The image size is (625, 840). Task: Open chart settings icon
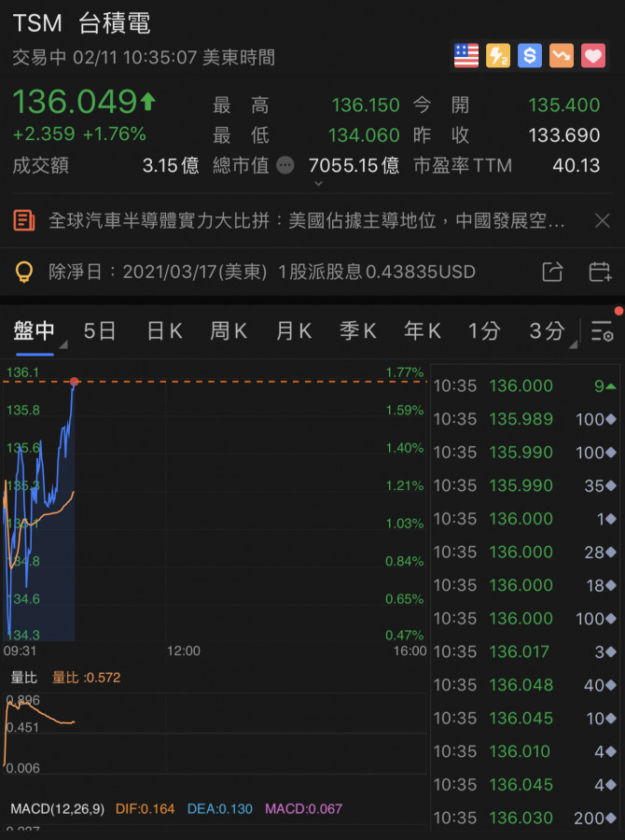coord(602,331)
